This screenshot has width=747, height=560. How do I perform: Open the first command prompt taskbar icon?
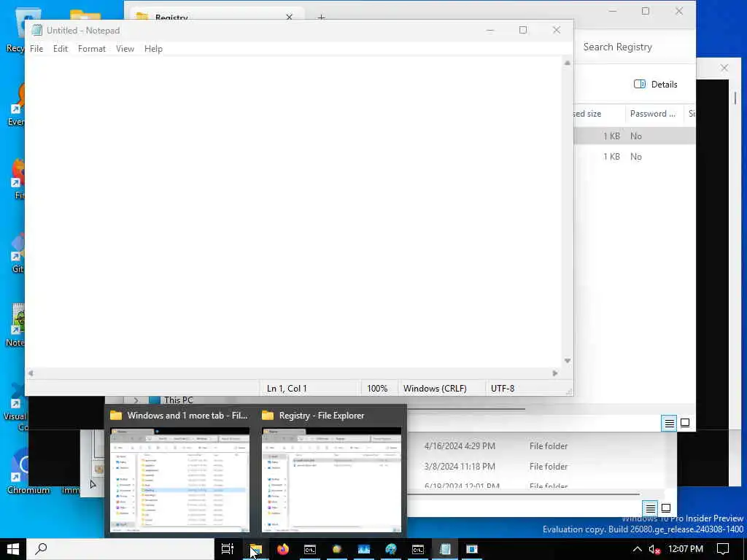point(309,549)
